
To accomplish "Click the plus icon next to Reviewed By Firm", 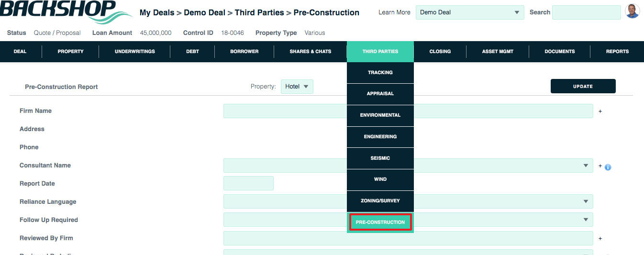I will (x=600, y=238).
